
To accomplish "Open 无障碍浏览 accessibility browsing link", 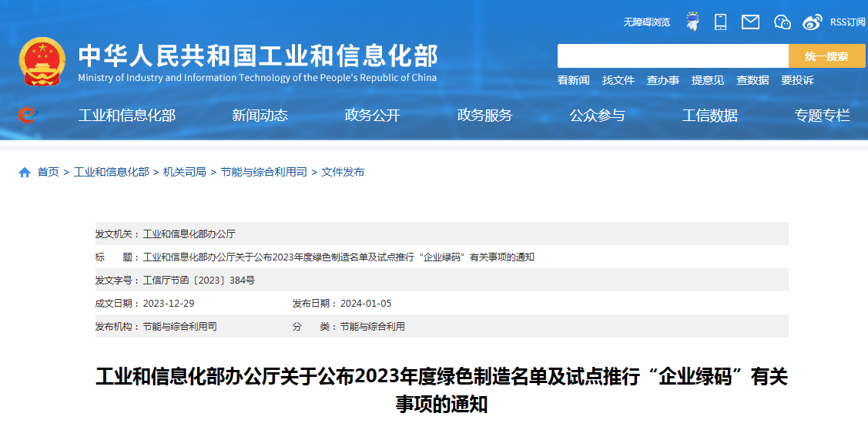I will click(x=647, y=22).
